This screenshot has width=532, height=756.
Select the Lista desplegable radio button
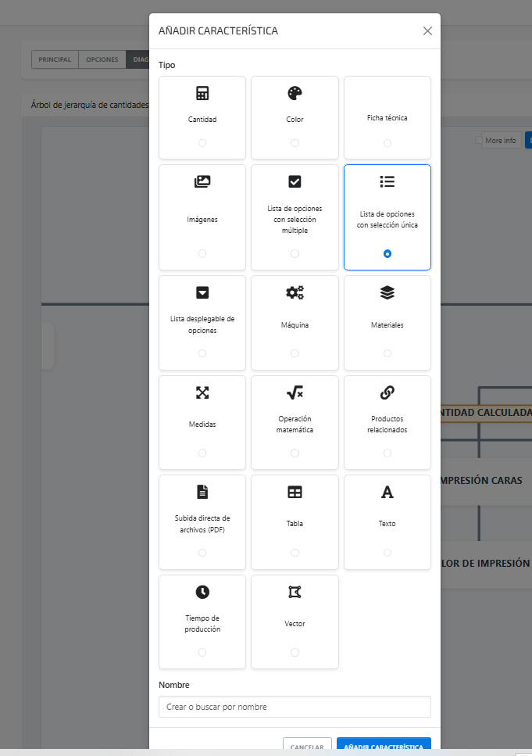(202, 353)
